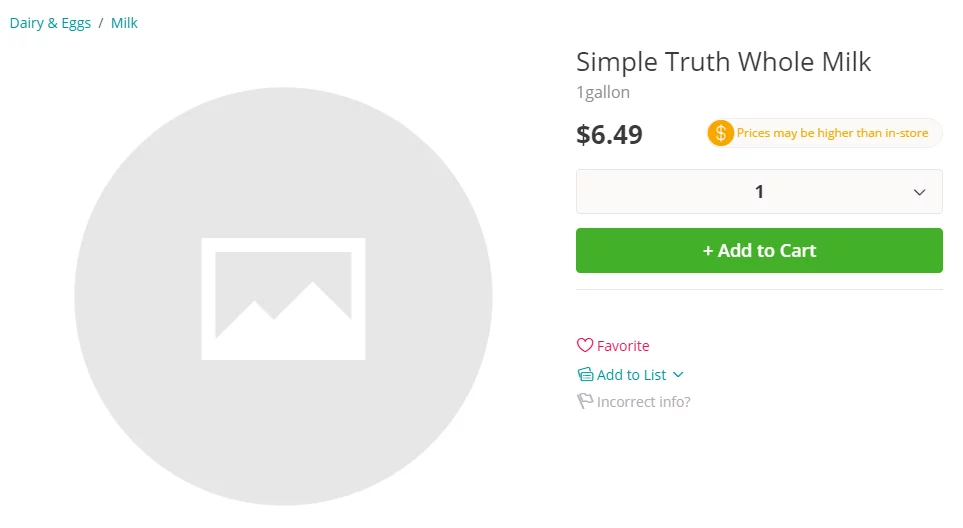
Task: Open the quantity dropdown chevron
Action: (920, 192)
